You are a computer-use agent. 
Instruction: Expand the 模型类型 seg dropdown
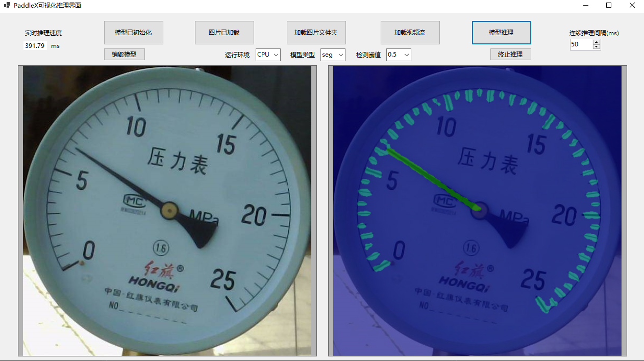coord(333,55)
